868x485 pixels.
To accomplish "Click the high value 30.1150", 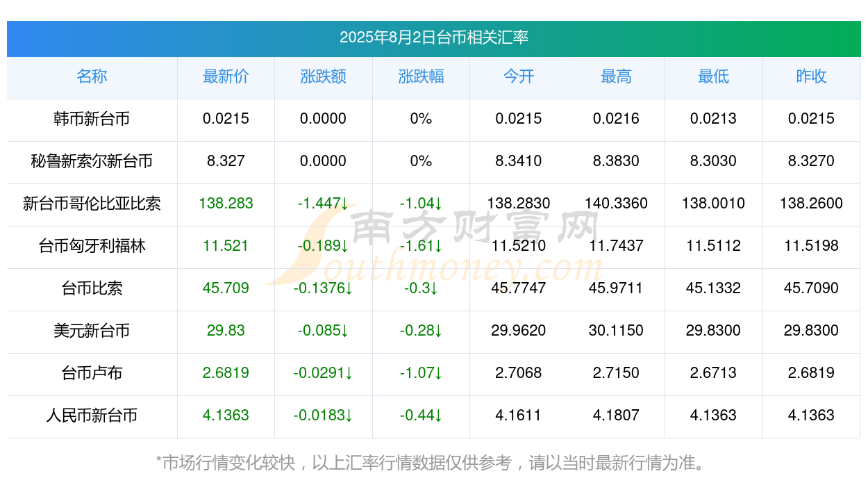I will pyautogui.click(x=616, y=331).
